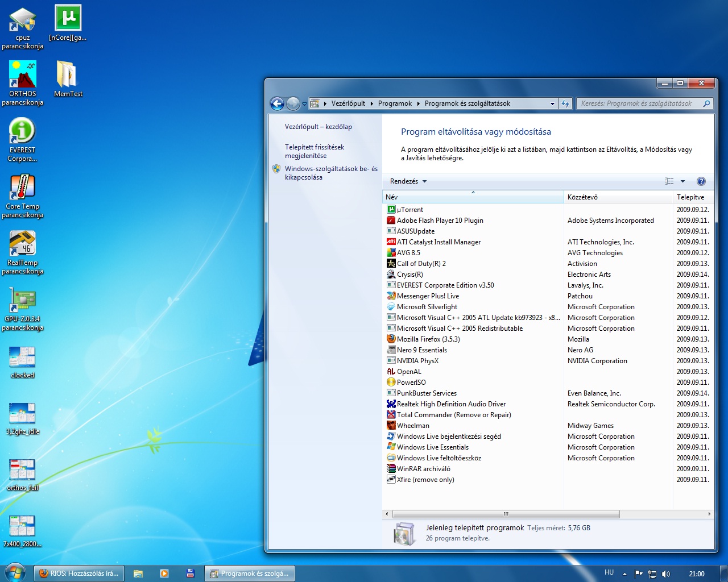The width and height of the screenshot is (728, 582).
Task: Click the PowerISO program icon
Action: point(391,382)
